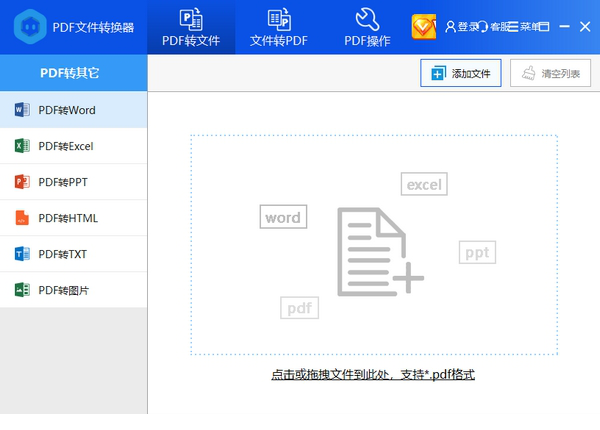
Task: Click the wrench icon of PDF操作
Action: [367, 19]
